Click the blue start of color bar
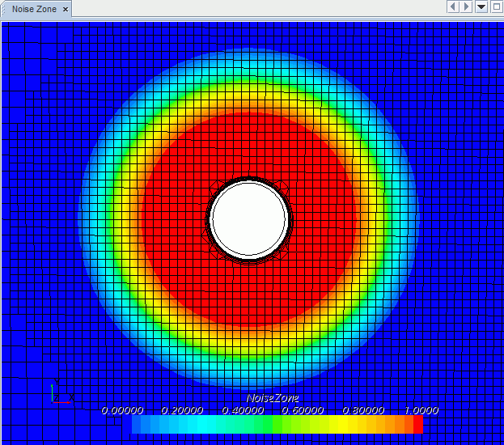This screenshot has height=445, width=504. click(139, 425)
